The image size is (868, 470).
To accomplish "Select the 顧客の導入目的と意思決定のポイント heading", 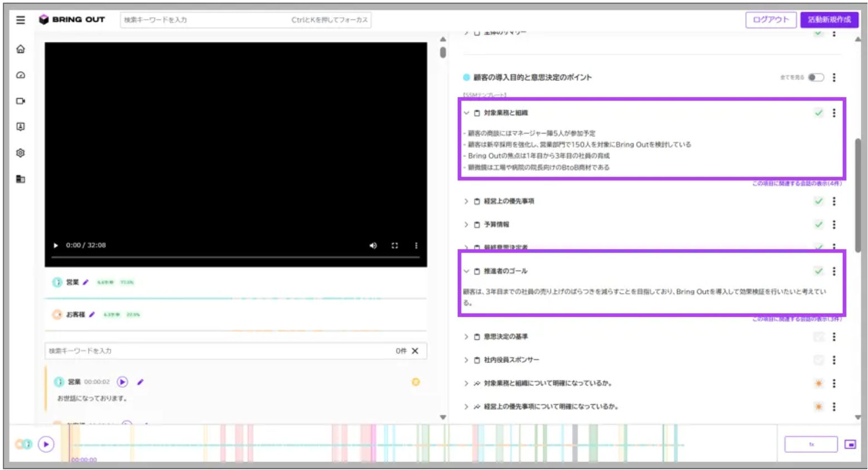I will (533, 77).
